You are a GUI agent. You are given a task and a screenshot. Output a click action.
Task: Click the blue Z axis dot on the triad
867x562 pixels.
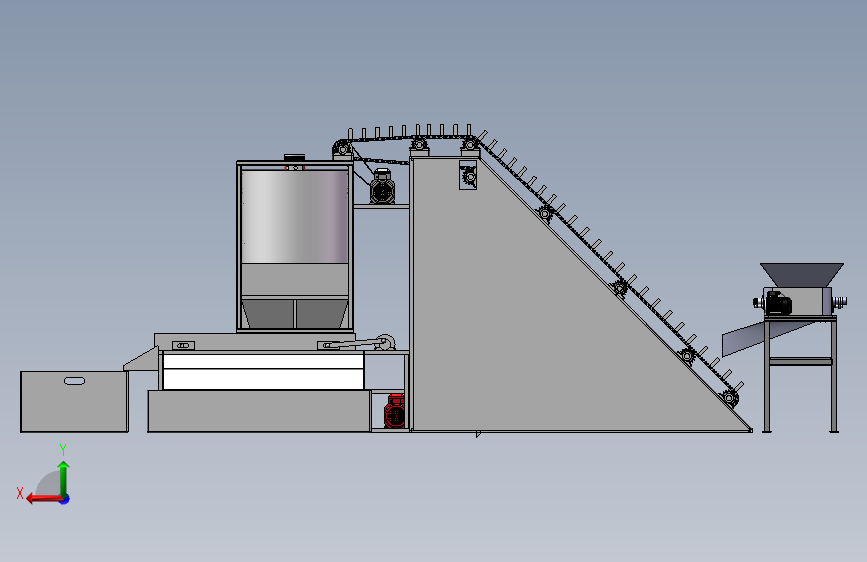coord(65,499)
